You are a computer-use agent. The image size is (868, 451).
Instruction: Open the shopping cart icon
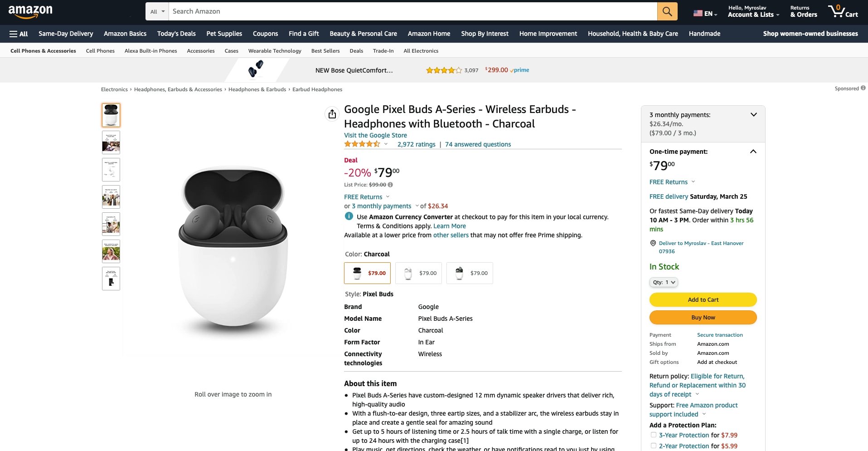pos(843,11)
